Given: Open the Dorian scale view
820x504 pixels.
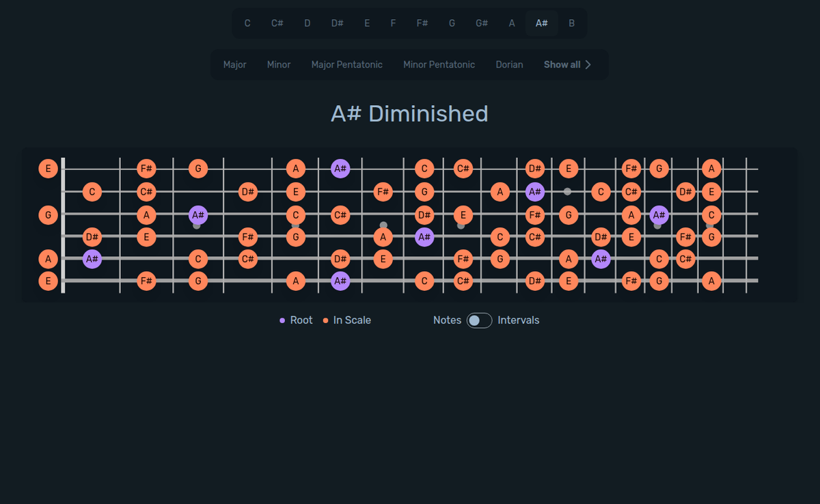Looking at the screenshot, I should (x=509, y=64).
